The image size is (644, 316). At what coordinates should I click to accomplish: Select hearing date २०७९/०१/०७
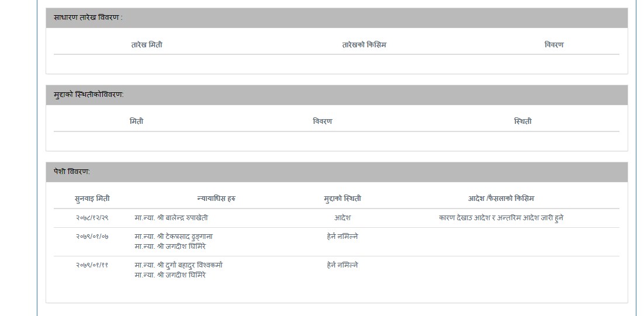92,237
